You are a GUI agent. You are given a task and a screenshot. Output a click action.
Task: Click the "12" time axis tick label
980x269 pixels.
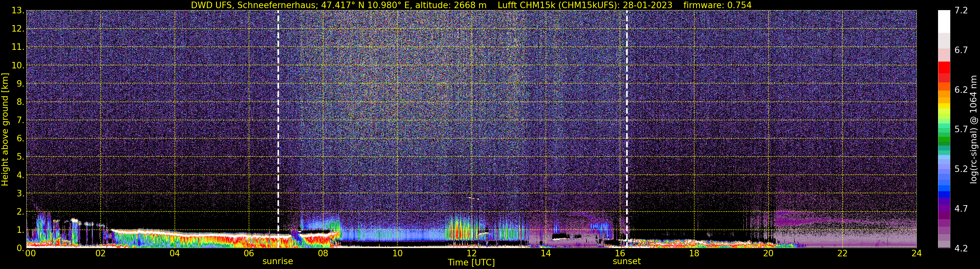(471, 253)
